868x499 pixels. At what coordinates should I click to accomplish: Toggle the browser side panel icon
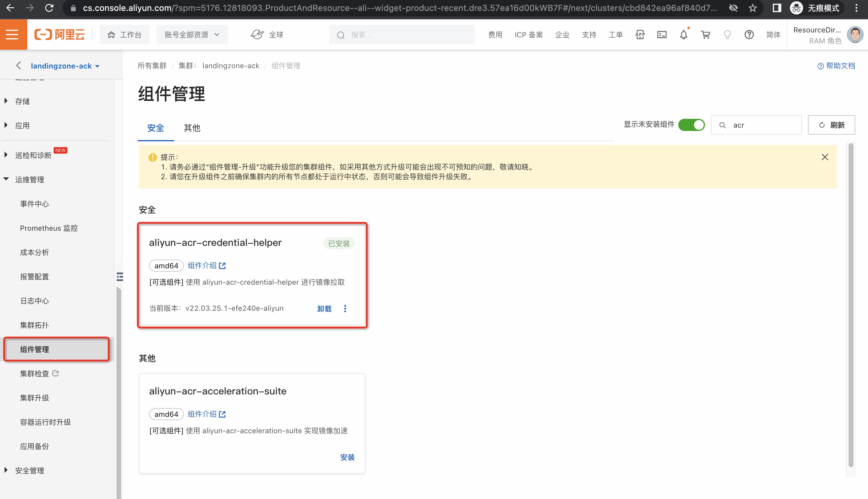click(777, 8)
